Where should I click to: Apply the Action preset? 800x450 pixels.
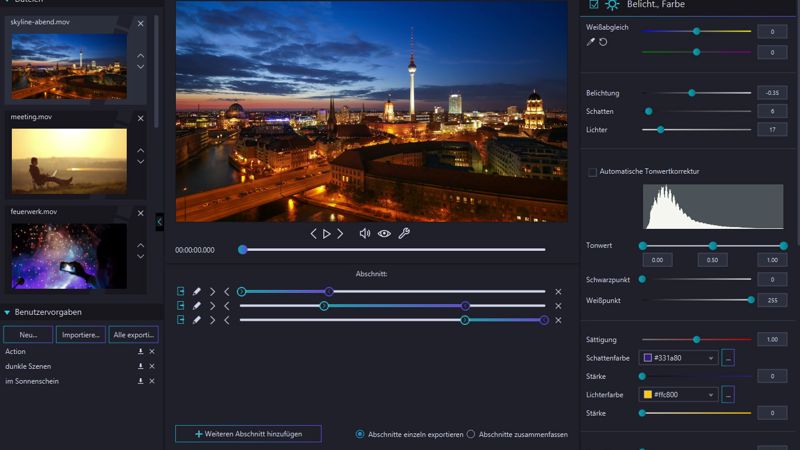(15, 352)
